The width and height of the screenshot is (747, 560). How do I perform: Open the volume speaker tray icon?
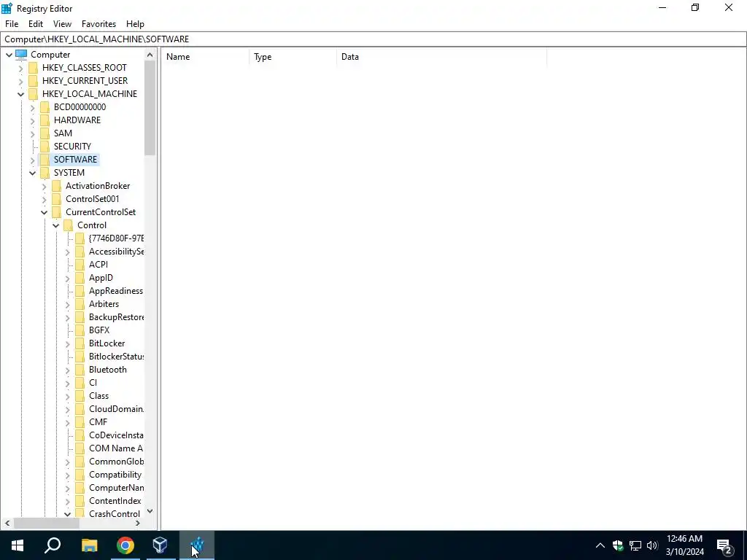(652, 545)
